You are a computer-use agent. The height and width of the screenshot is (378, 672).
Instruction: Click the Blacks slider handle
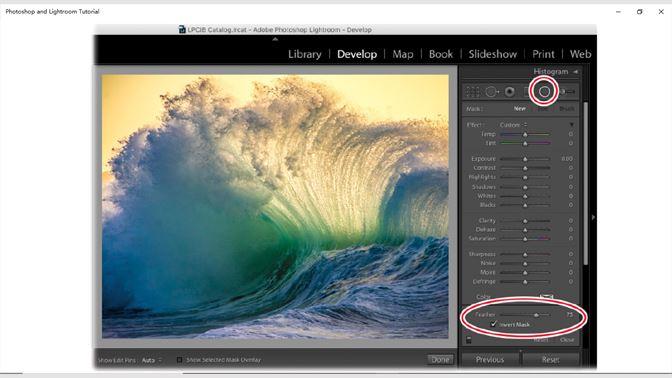525,205
